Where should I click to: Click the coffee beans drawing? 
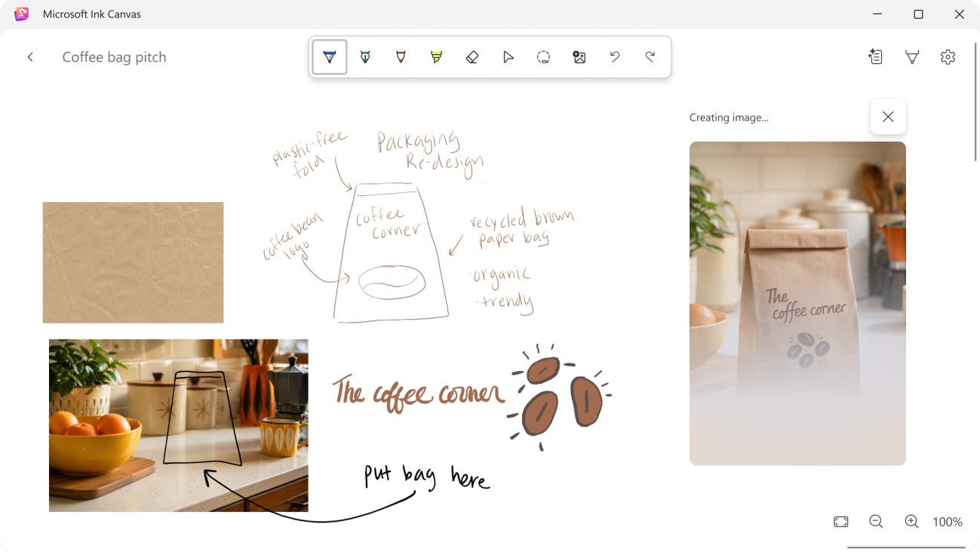[559, 397]
